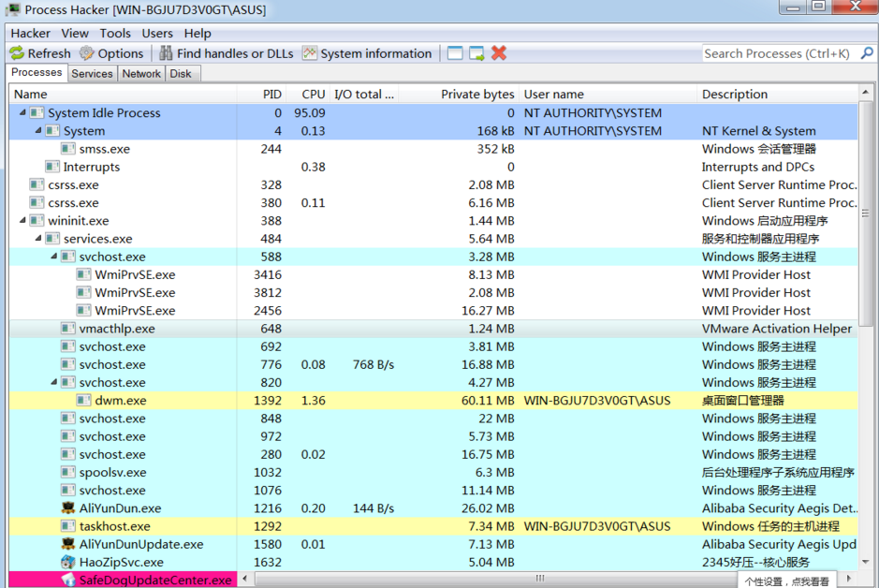Viewport: 879px width, 588px height.
Task: Switch to the Services tab
Action: (92, 73)
